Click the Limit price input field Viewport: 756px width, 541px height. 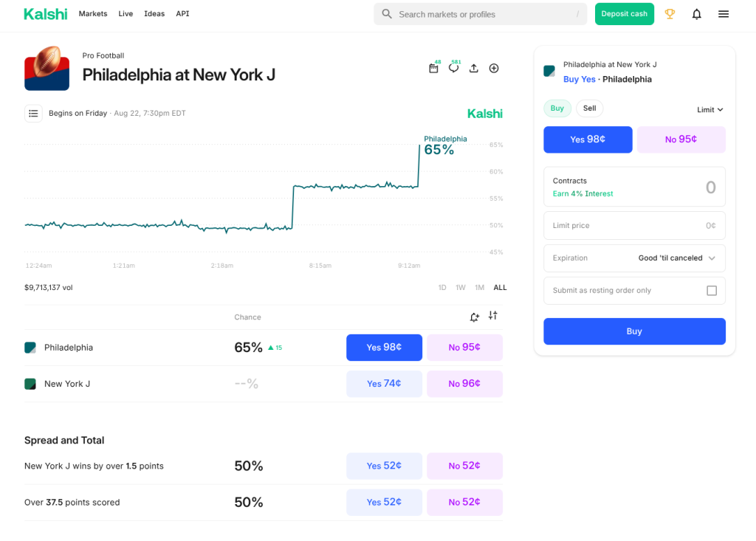pos(634,226)
